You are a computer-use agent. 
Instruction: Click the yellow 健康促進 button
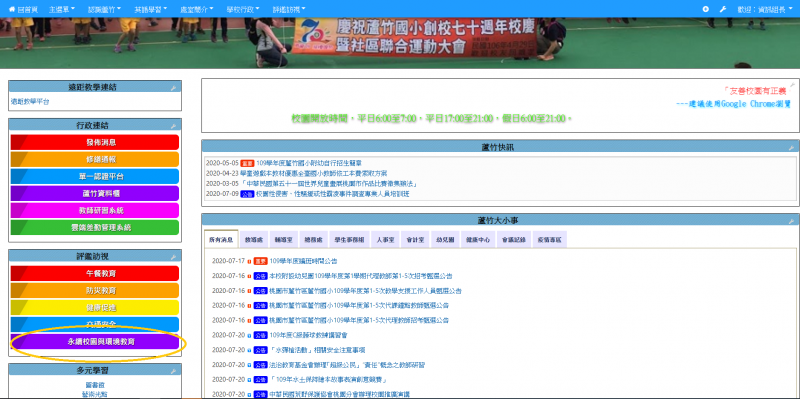[95, 308]
